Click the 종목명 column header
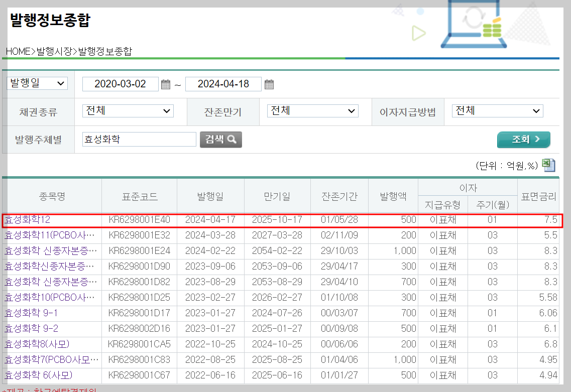Image resolution: width=571 pixels, height=392 pixels. tap(52, 197)
